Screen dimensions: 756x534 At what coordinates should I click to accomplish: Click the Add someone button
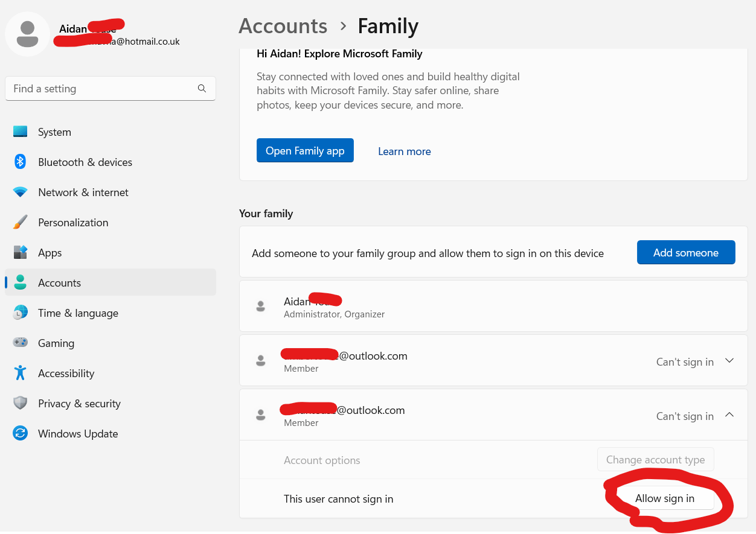pyautogui.click(x=686, y=252)
